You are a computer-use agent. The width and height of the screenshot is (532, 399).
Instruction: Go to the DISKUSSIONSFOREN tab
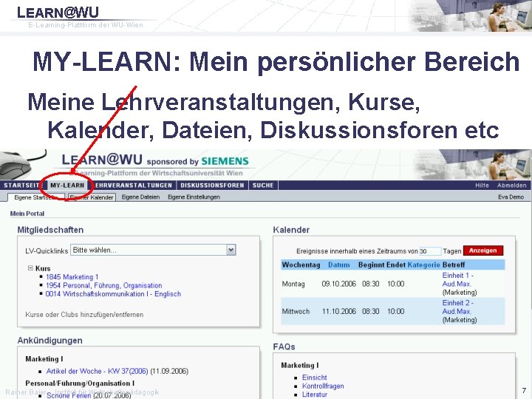[x=212, y=185]
